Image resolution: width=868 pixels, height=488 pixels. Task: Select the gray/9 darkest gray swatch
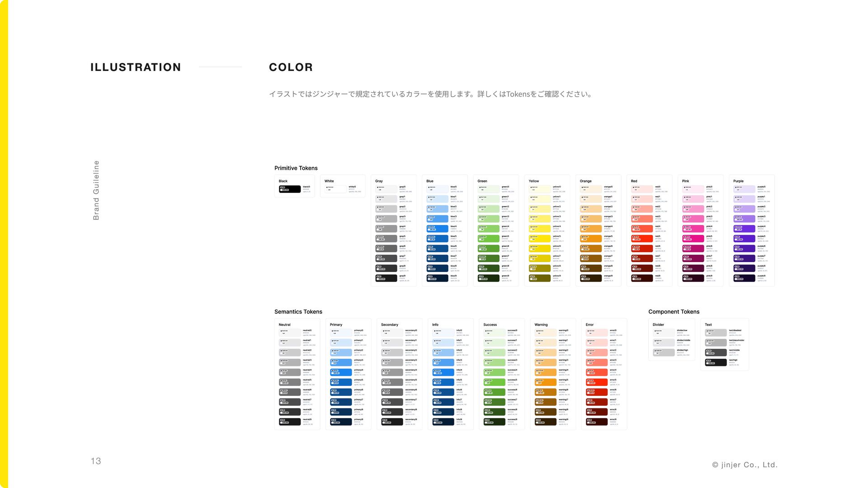click(x=386, y=278)
